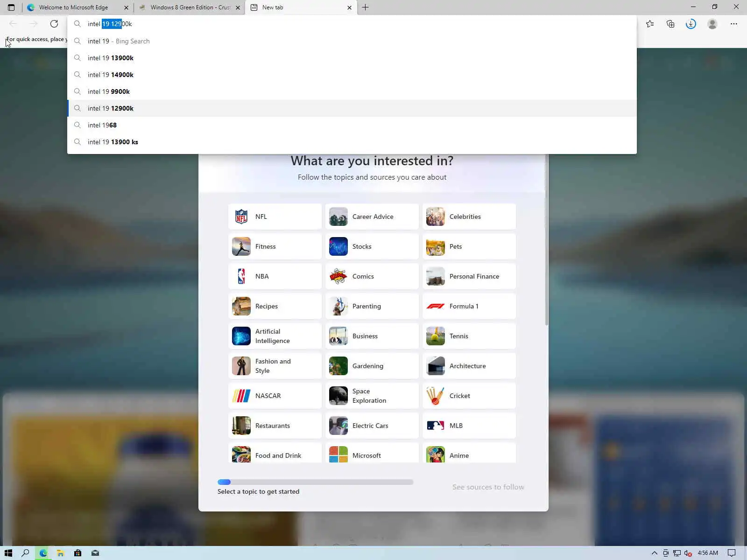Click the Gardening topic card

[372, 366]
